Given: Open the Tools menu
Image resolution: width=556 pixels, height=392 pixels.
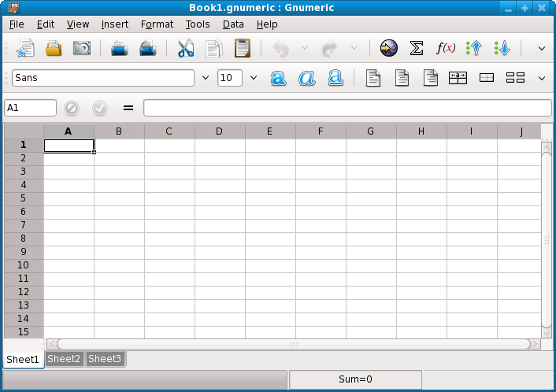Looking at the screenshot, I should tap(198, 24).
